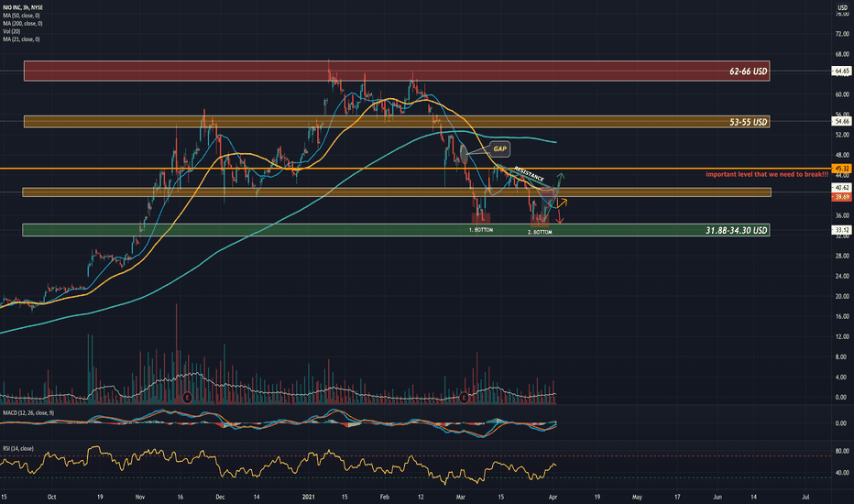
Task: Click the Dec label on the time axis
Action: [220, 497]
